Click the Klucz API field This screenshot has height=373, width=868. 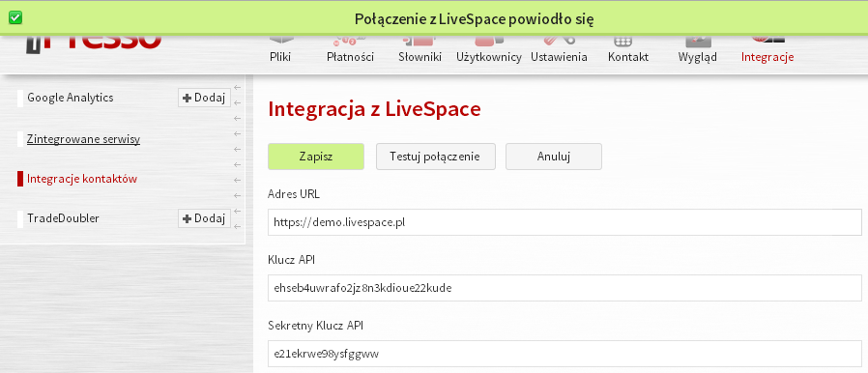pyautogui.click(x=564, y=288)
